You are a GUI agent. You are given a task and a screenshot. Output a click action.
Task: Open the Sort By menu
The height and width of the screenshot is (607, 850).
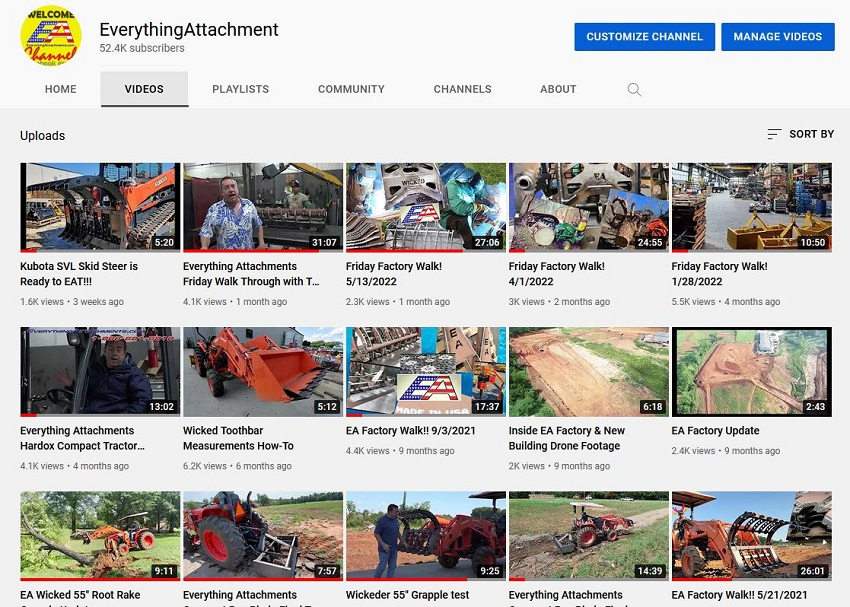click(x=800, y=134)
